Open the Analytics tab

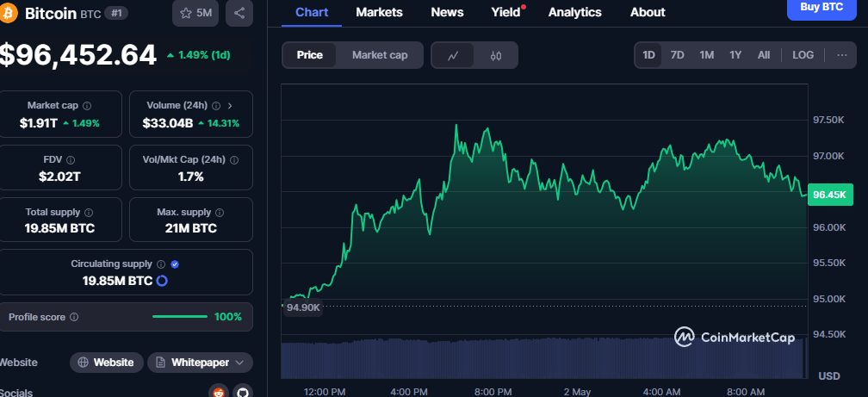pos(574,12)
